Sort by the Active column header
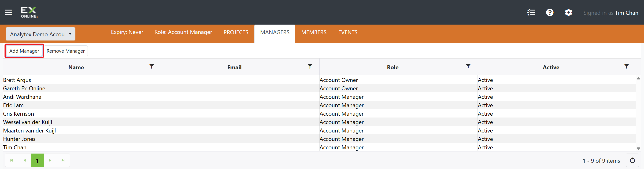This screenshot has width=644, height=169. click(x=551, y=67)
